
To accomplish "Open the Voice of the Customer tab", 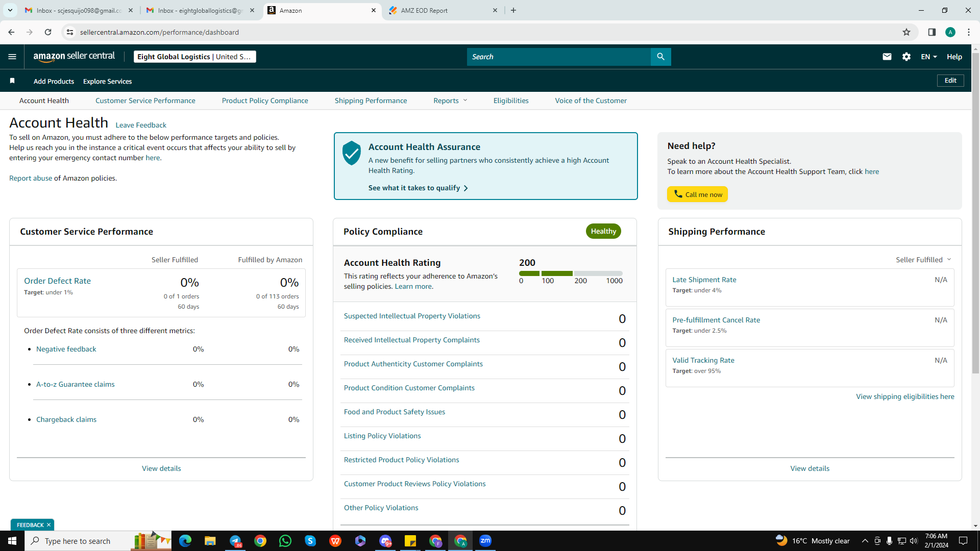I will click(x=591, y=101).
